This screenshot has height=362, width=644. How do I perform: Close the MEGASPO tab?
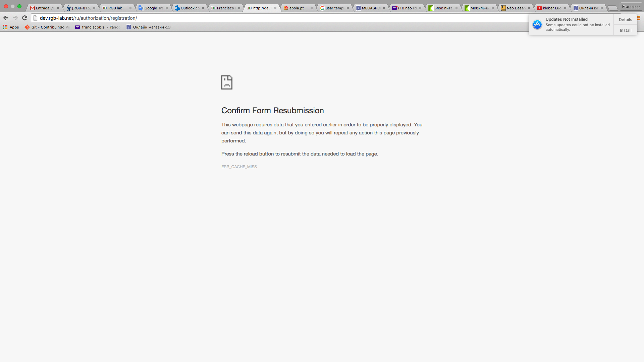[x=384, y=8]
